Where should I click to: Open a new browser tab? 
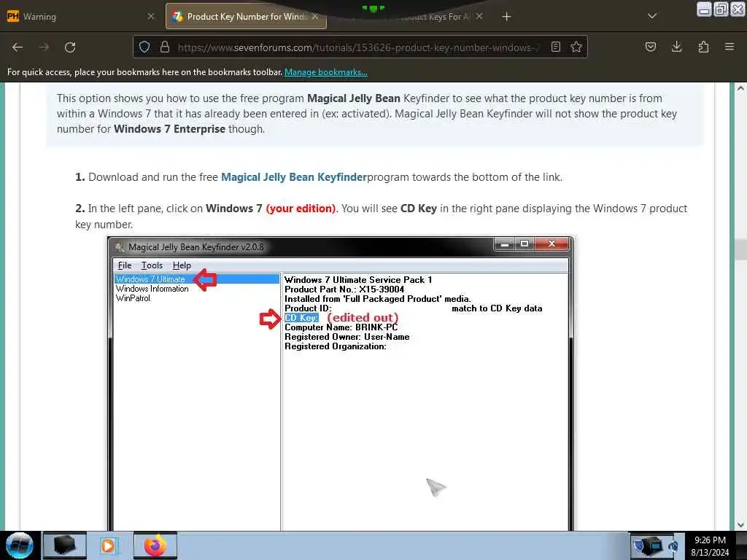(x=506, y=17)
